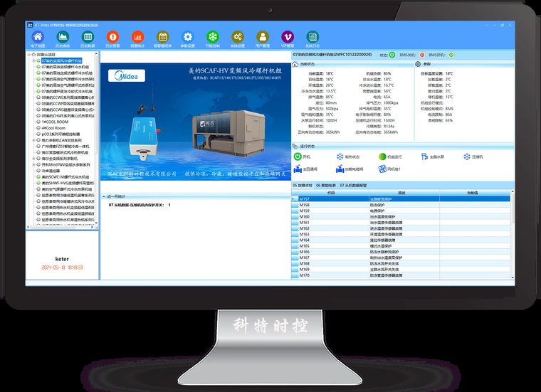This screenshot has height=392, width=541.
Task: Switch to the 06 智能电表 tab
Action: click(326, 186)
